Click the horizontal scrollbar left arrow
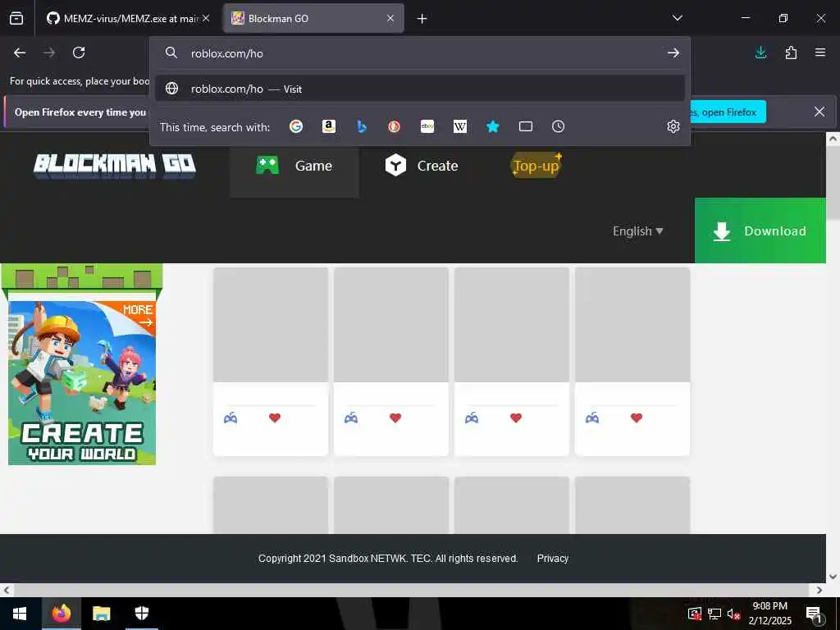Image resolution: width=840 pixels, height=630 pixels. (7, 590)
